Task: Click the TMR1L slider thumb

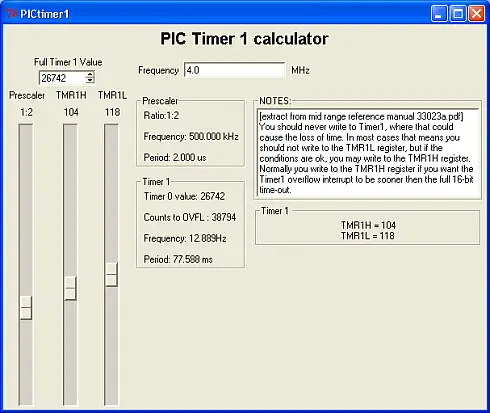Action: pyautogui.click(x=111, y=275)
